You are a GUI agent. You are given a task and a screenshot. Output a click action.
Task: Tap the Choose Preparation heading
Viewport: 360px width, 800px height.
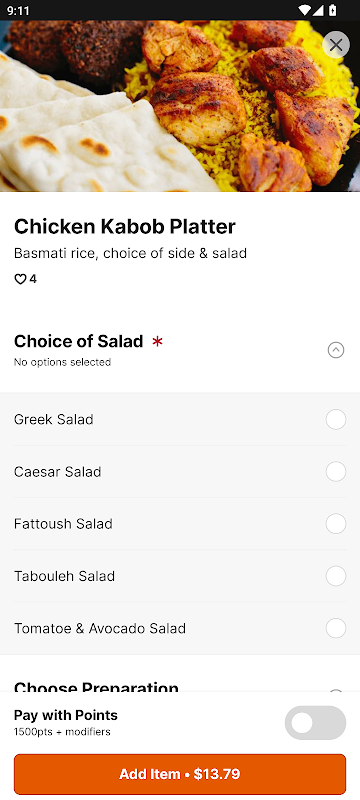click(x=96, y=687)
